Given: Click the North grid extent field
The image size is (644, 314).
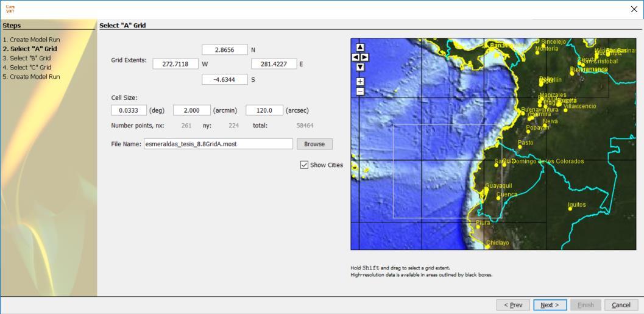Looking at the screenshot, I should [x=225, y=50].
